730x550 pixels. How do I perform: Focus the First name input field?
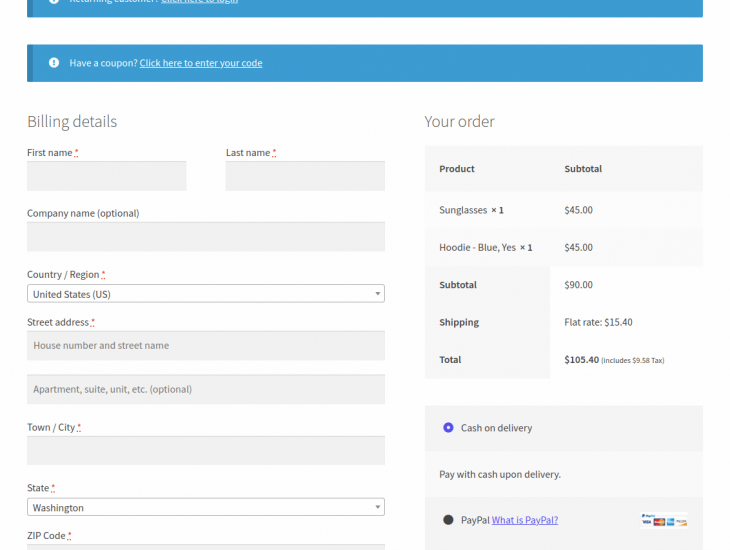[x=107, y=176]
